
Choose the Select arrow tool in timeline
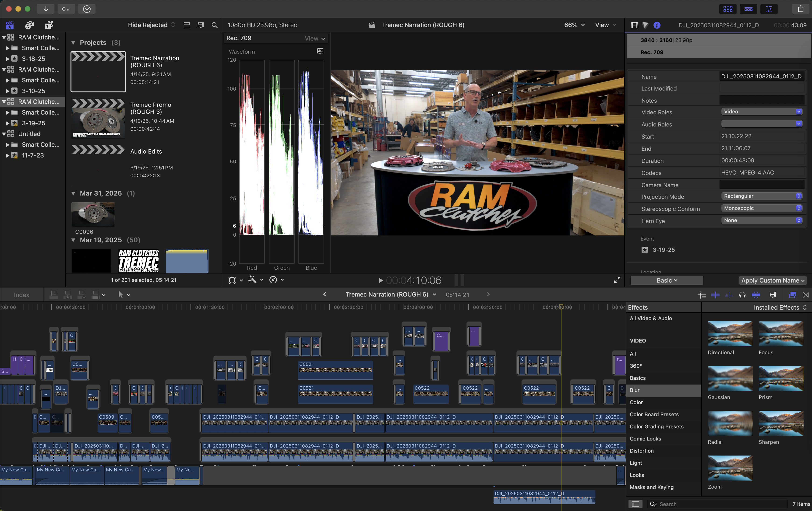tap(121, 295)
